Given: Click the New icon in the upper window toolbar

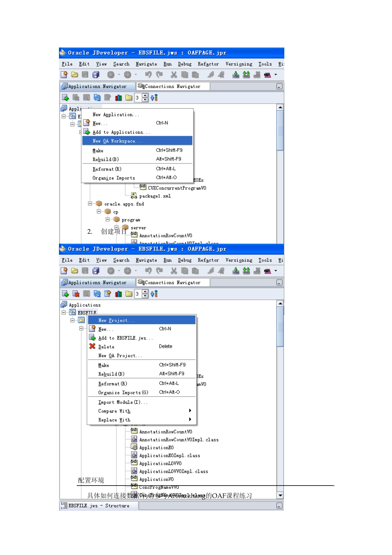Looking at the screenshot, I should (64, 75).
